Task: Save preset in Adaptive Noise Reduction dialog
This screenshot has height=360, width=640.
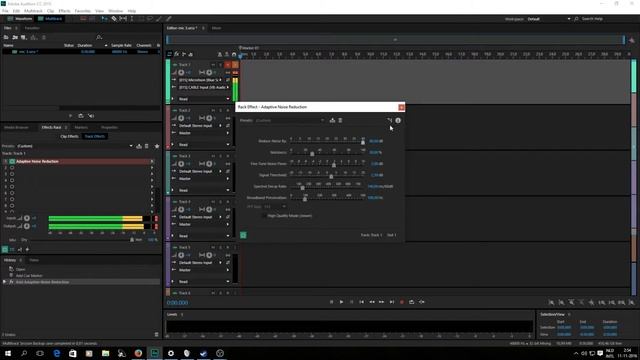Action: click(x=332, y=120)
